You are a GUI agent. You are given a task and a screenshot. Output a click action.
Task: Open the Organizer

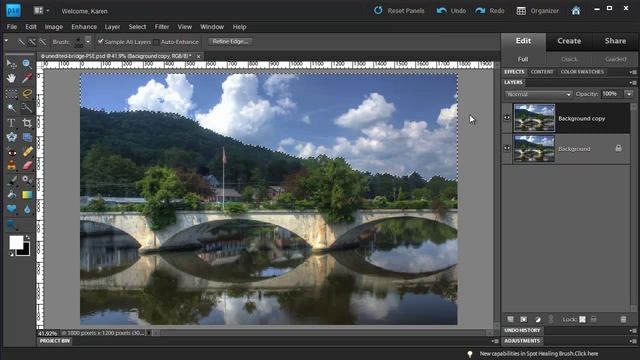point(537,11)
